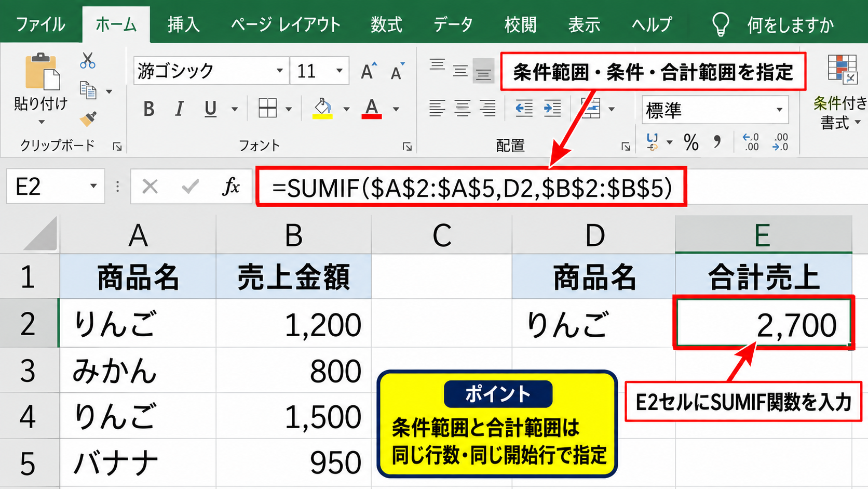Click the Format Painter brush icon
Screen dimensions: 868x489
[x=88, y=119]
